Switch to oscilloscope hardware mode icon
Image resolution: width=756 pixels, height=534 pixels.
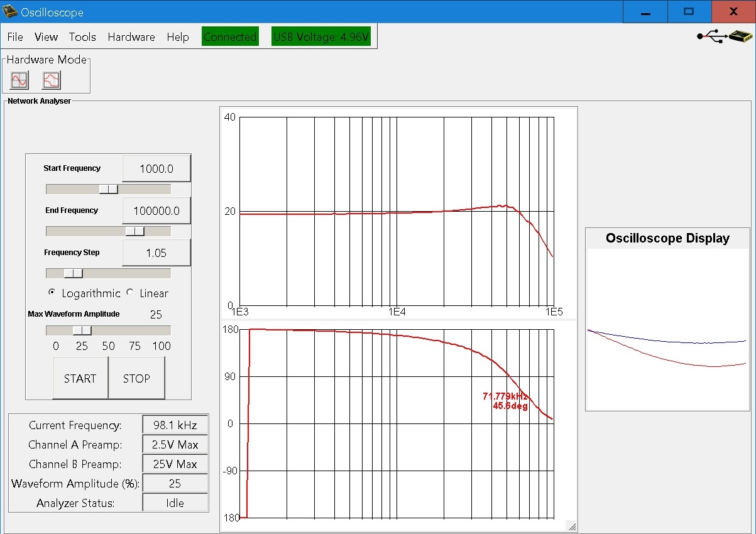click(x=19, y=80)
